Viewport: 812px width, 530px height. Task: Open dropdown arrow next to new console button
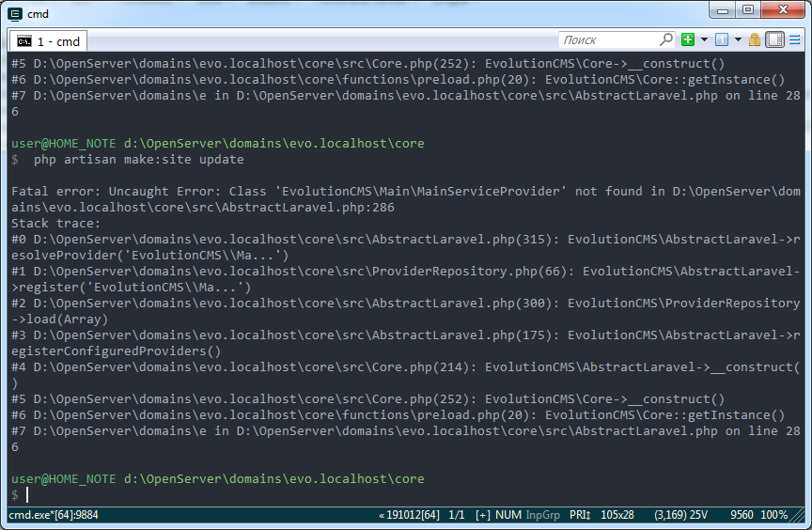point(704,39)
